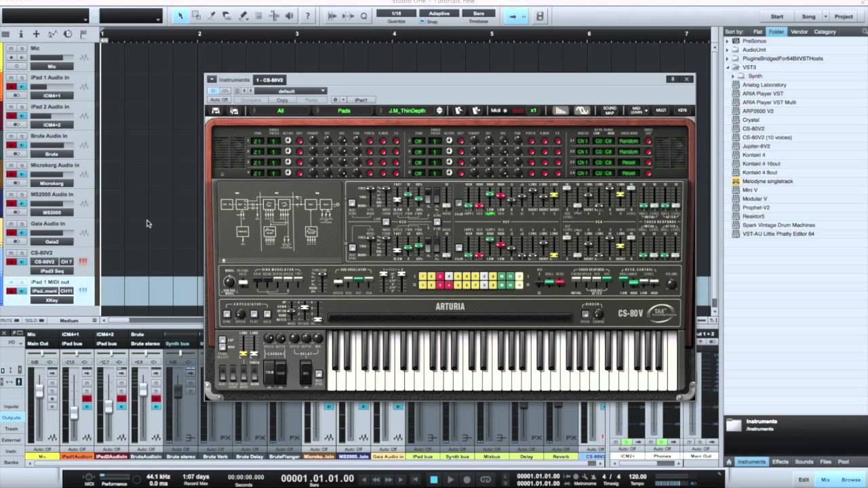Open the MIDI Learn dropdown in CS-80V

pyautogui.click(x=637, y=110)
